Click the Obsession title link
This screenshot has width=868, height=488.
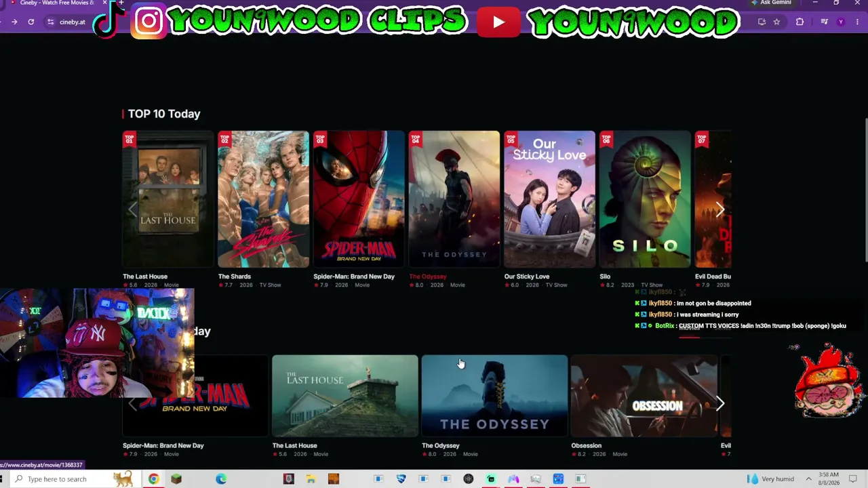coord(587,446)
